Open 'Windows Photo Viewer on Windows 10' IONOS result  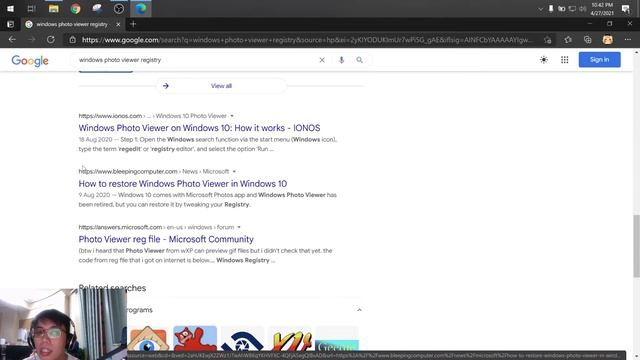click(199, 128)
